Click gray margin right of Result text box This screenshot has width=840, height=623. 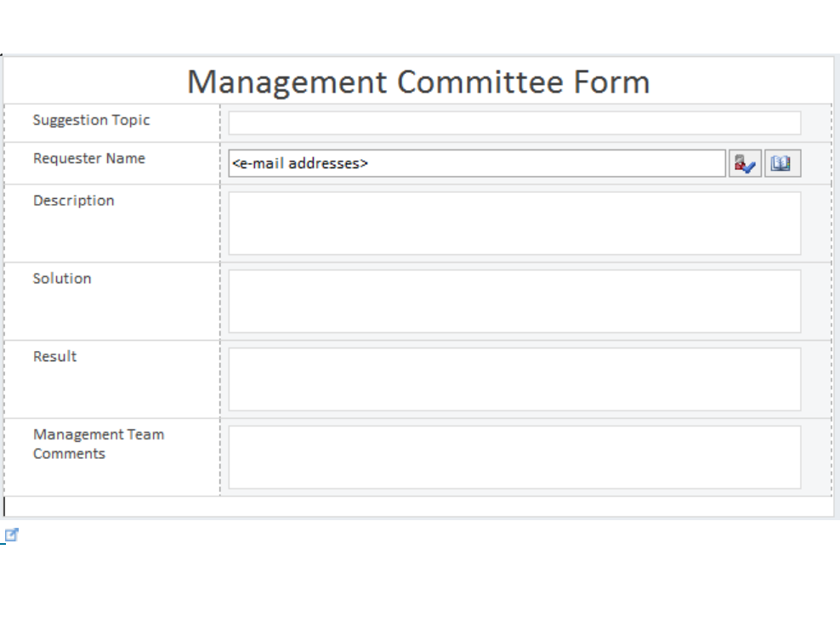[x=816, y=379]
